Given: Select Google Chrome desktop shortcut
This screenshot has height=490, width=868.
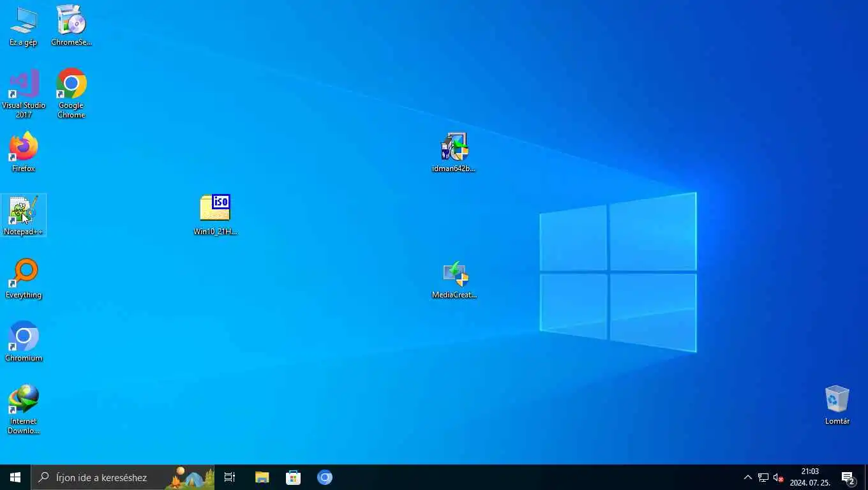Looking at the screenshot, I should pyautogui.click(x=71, y=94).
